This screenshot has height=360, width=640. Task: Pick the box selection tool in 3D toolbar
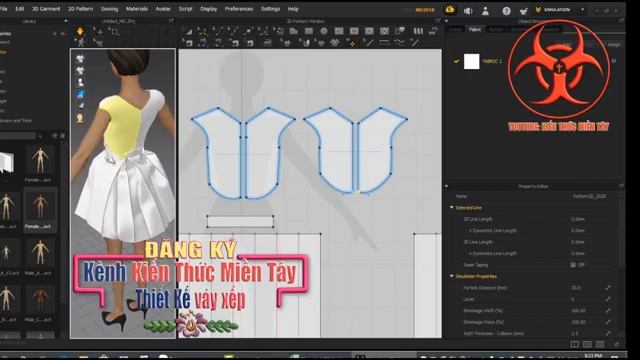click(x=114, y=31)
